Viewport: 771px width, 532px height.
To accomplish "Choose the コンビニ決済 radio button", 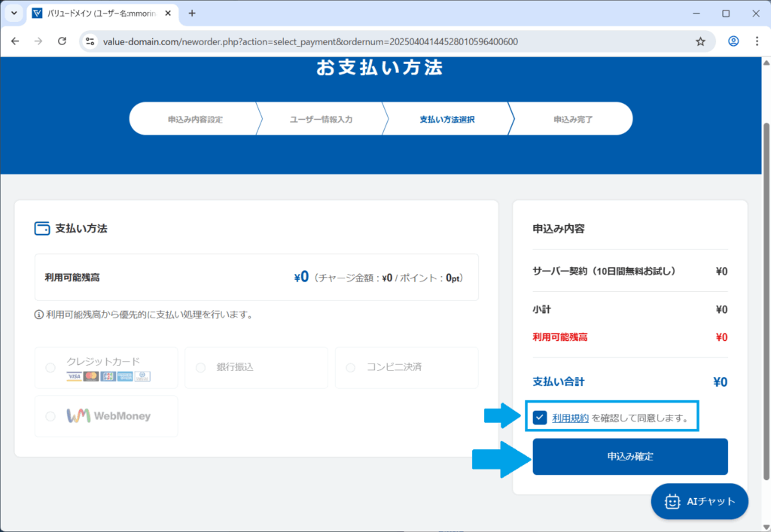I will point(351,368).
